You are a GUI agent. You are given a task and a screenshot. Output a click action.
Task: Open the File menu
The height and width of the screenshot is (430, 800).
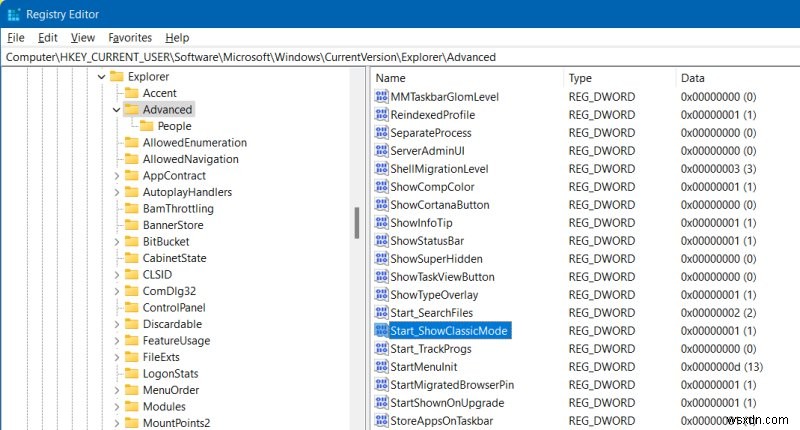[x=16, y=38]
